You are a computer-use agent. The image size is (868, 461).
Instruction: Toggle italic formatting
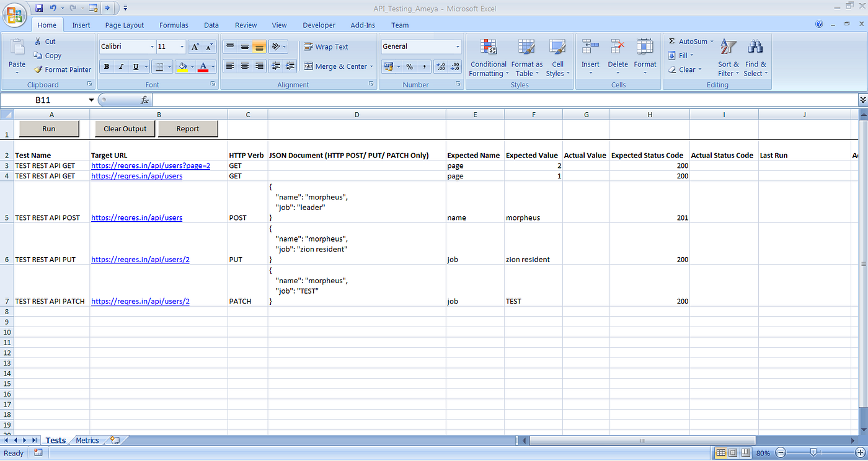(x=120, y=66)
